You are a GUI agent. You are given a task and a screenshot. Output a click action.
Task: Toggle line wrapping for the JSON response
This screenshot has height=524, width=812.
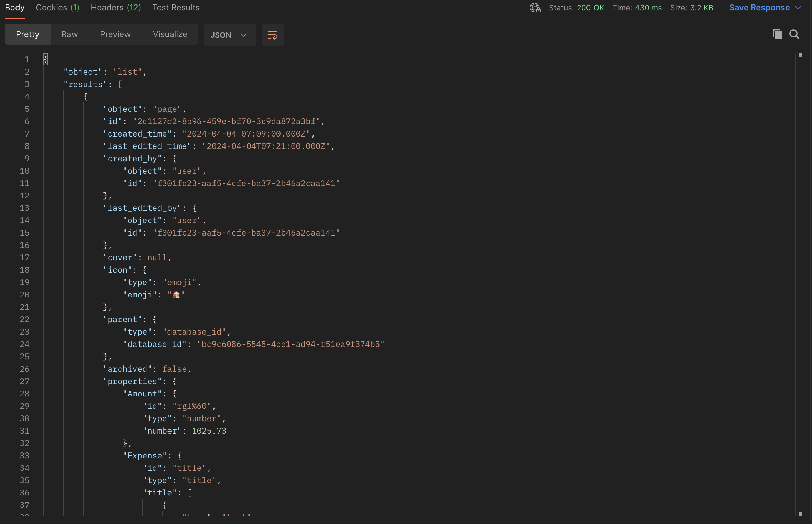point(272,35)
